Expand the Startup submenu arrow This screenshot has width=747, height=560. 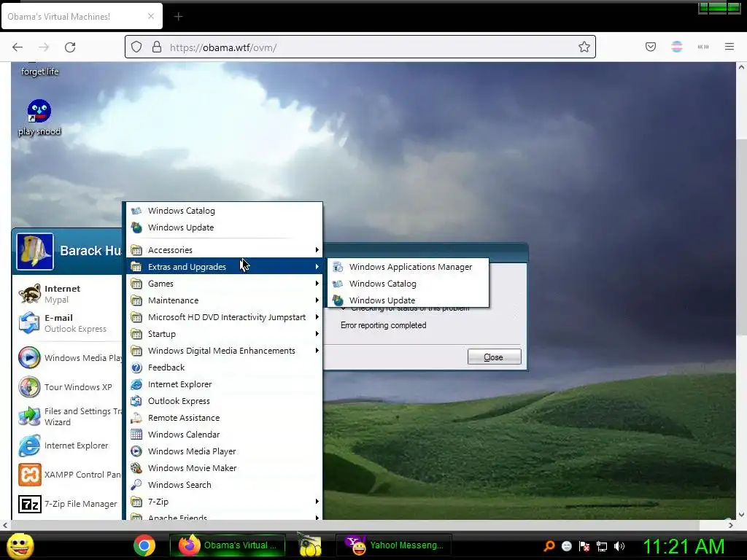coord(317,334)
